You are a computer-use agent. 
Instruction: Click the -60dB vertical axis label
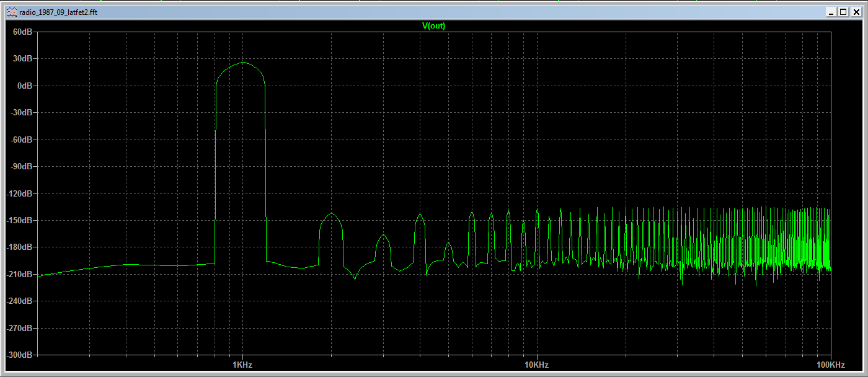pos(21,140)
